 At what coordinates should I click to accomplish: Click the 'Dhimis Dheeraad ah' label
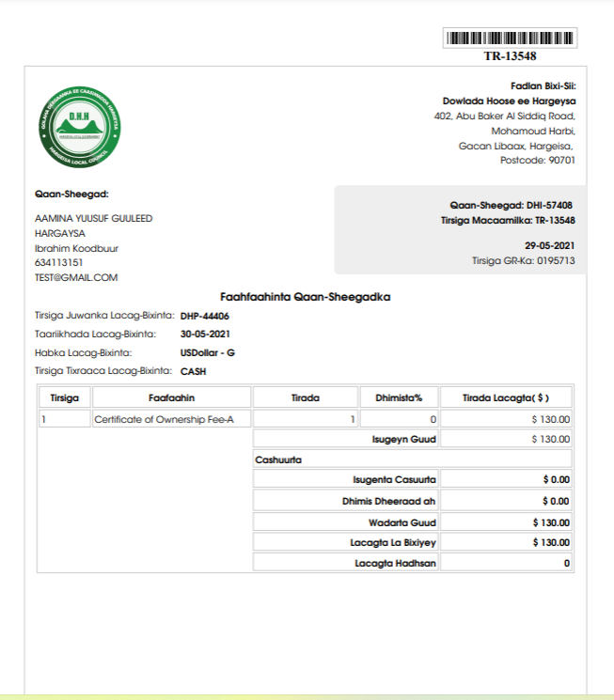point(388,501)
